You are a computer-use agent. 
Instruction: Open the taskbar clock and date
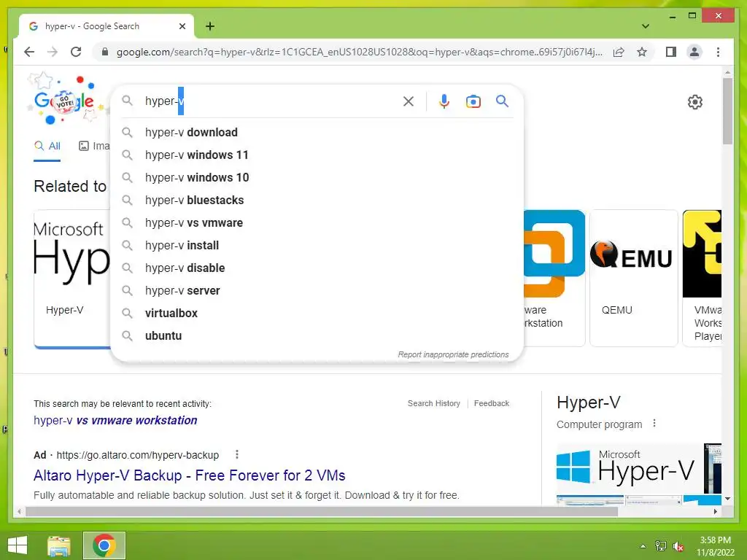715,546
